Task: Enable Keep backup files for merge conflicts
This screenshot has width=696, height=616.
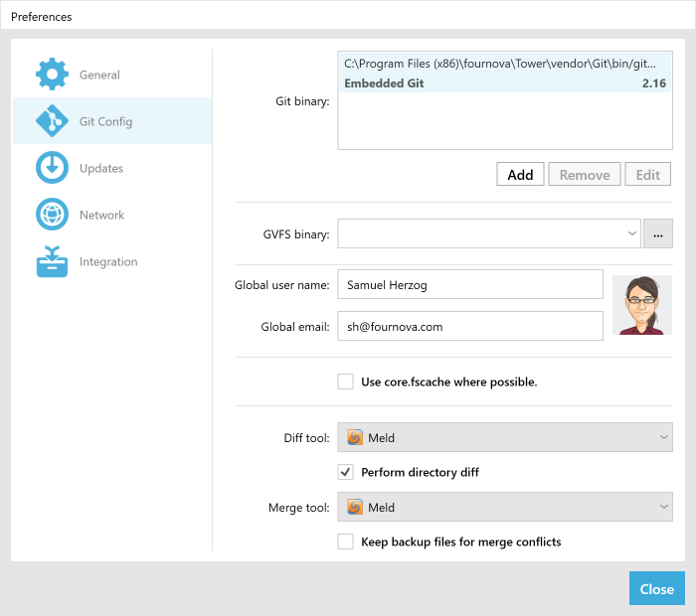Action: 346,541
